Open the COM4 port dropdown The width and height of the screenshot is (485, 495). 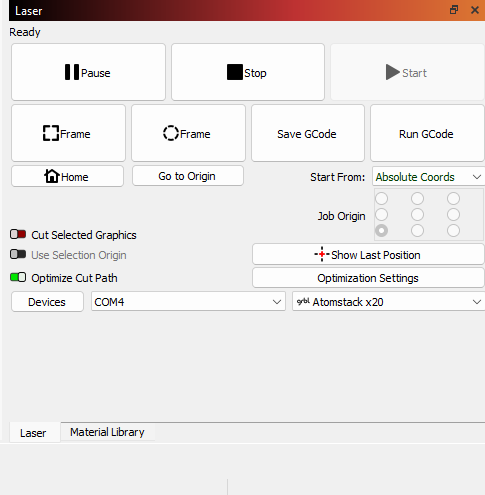coord(188,302)
